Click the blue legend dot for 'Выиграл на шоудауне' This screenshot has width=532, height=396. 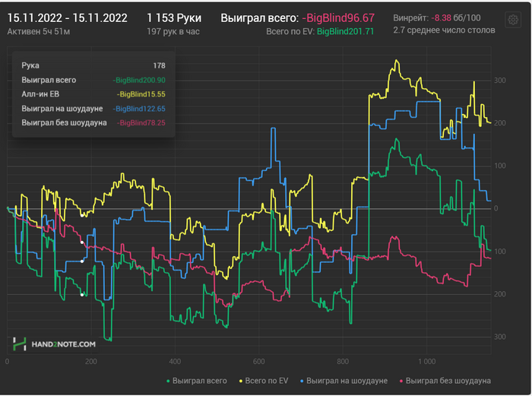coord(302,382)
